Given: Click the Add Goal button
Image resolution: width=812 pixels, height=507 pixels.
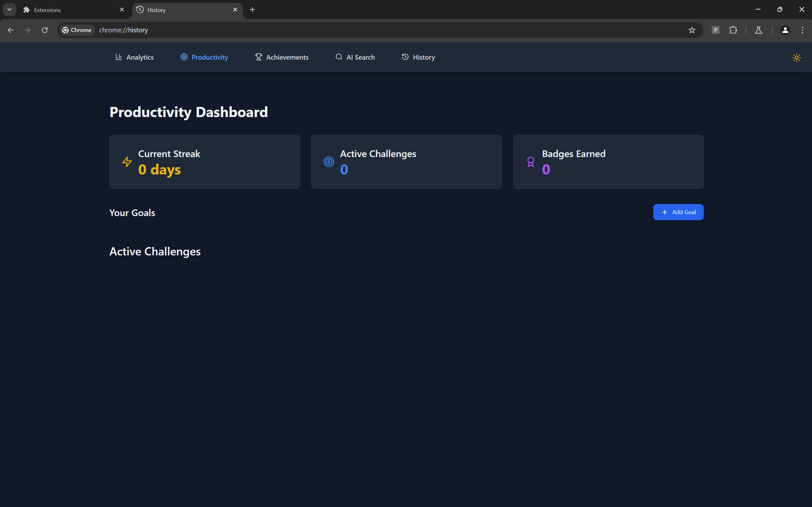Looking at the screenshot, I should tap(678, 212).
